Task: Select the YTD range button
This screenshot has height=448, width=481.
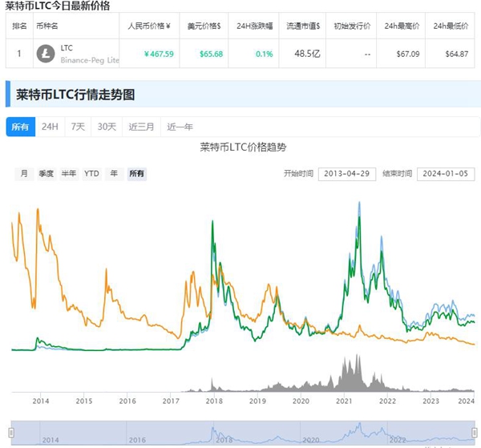Action: 92,174
